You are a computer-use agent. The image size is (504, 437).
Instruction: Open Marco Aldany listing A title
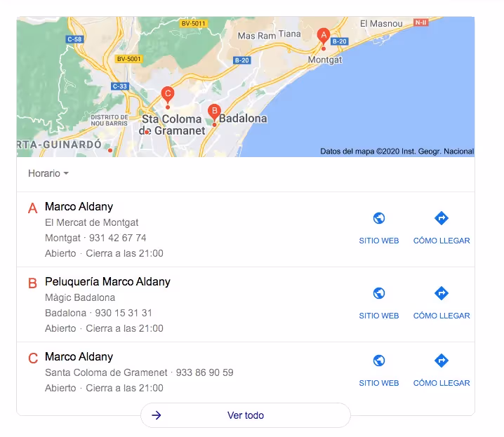79,207
